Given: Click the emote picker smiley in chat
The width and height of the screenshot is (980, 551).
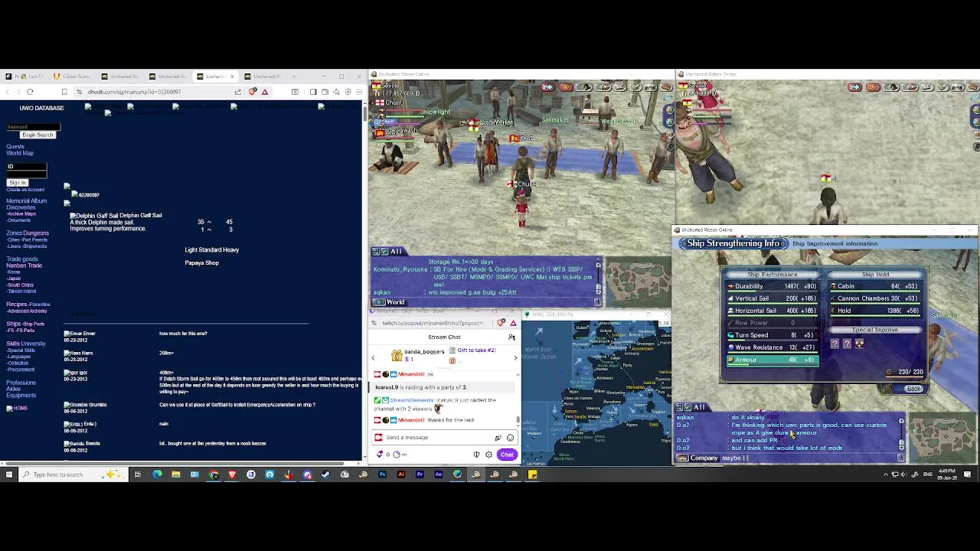Looking at the screenshot, I should (510, 438).
